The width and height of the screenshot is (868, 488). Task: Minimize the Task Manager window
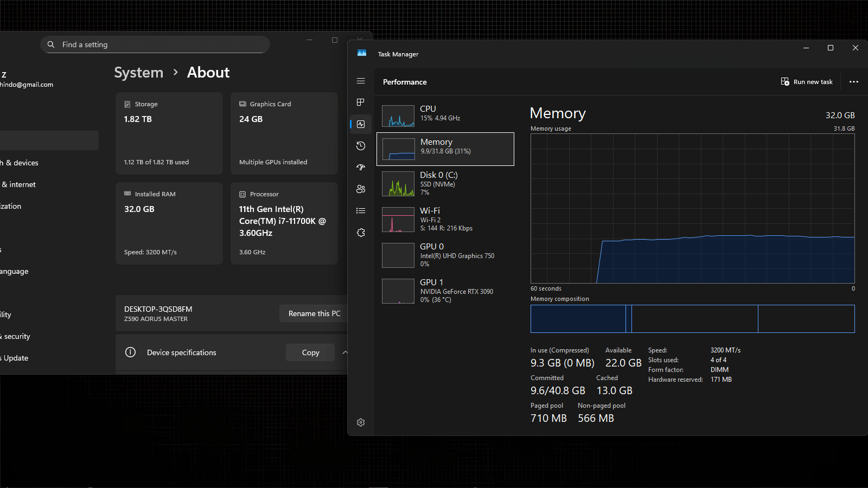pyautogui.click(x=806, y=48)
